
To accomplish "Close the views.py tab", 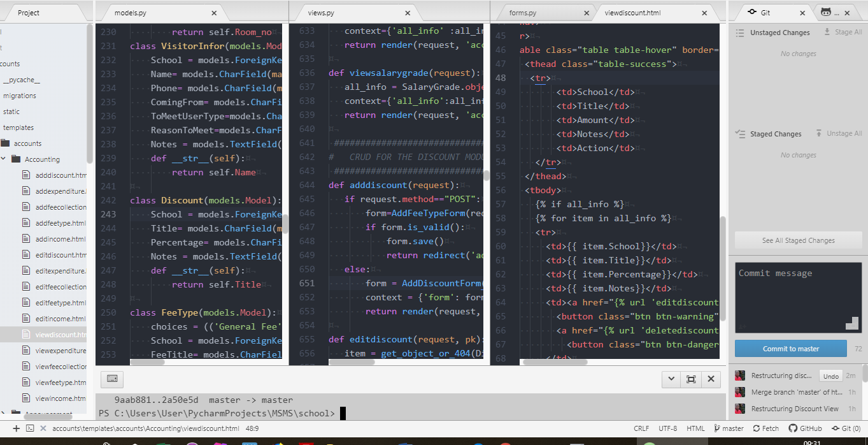I will click(415, 13).
